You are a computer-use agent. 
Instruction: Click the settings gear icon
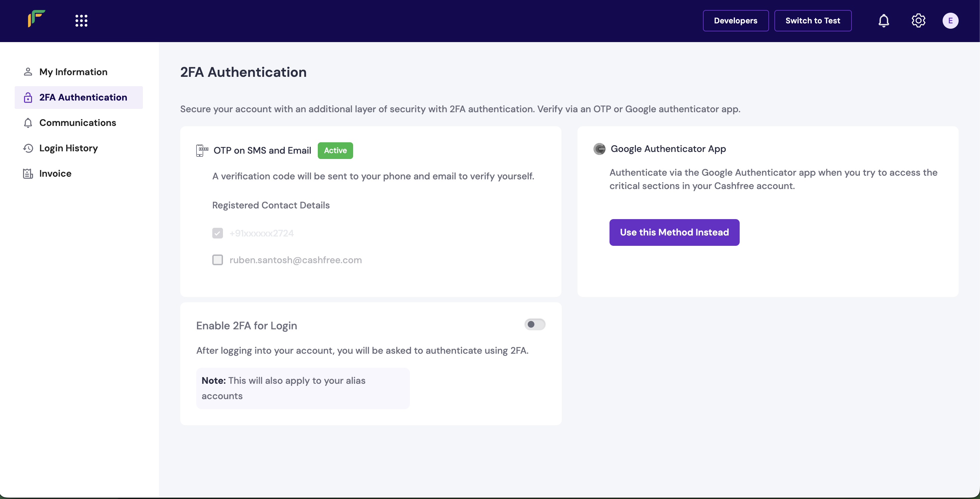[918, 21]
